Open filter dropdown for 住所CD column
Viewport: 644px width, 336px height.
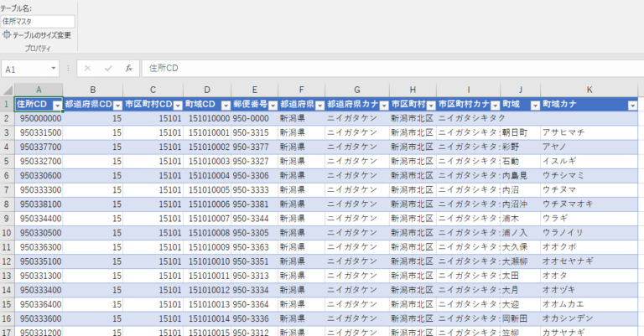point(58,106)
